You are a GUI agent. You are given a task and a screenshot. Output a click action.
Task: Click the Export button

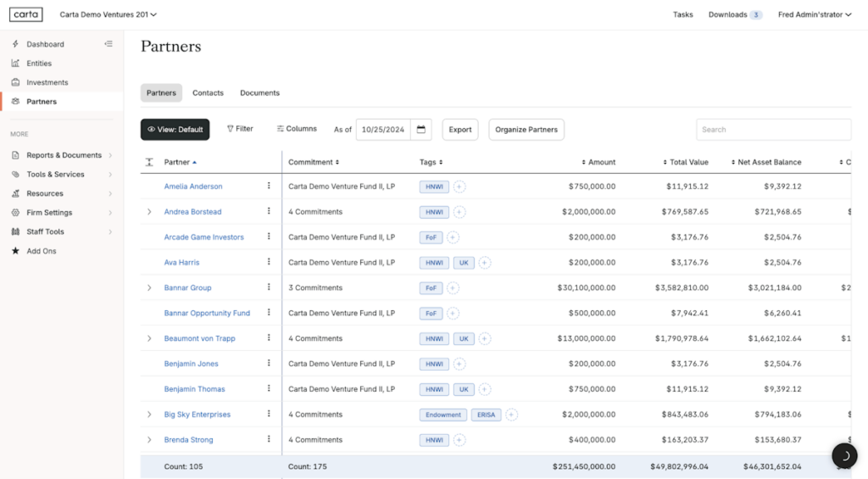pos(460,130)
